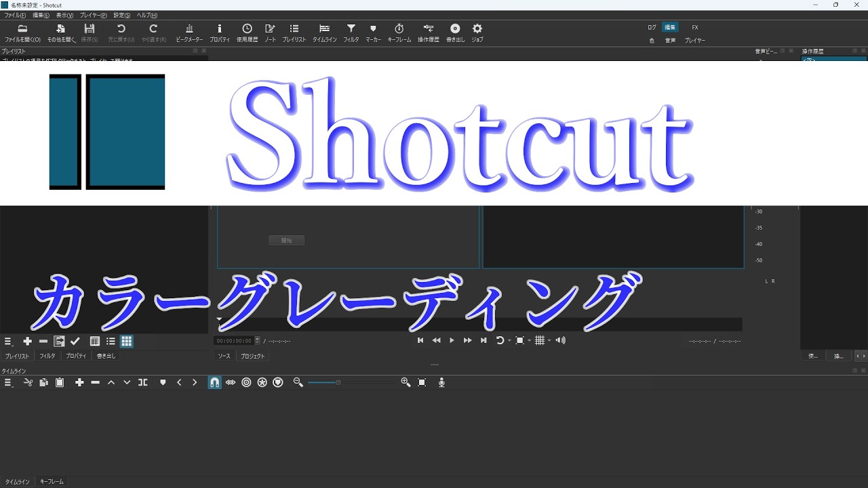Open player zoom level dropdown

530,340
